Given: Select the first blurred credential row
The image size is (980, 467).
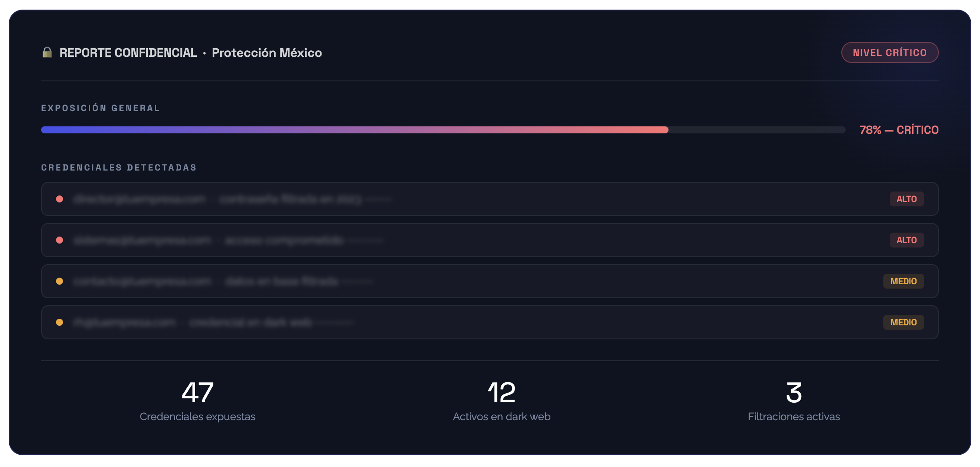Looking at the screenshot, I should click(490, 199).
